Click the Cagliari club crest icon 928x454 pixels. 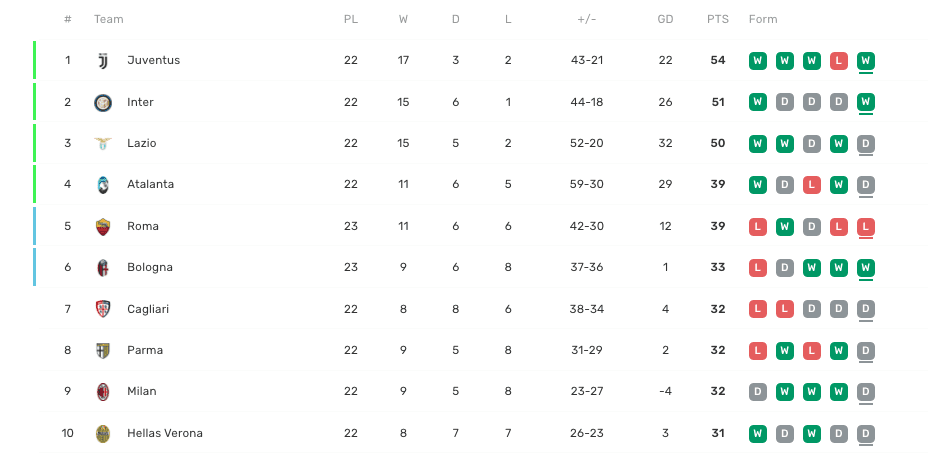103,309
